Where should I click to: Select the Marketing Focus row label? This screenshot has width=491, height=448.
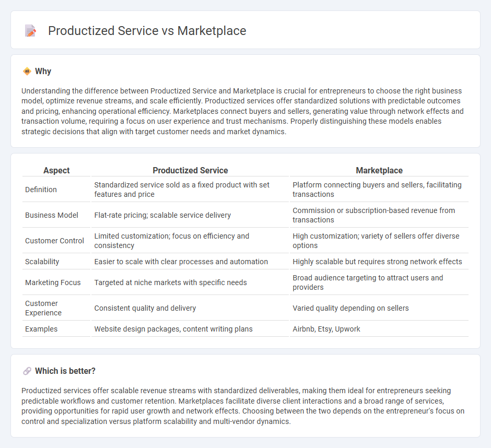click(x=53, y=282)
